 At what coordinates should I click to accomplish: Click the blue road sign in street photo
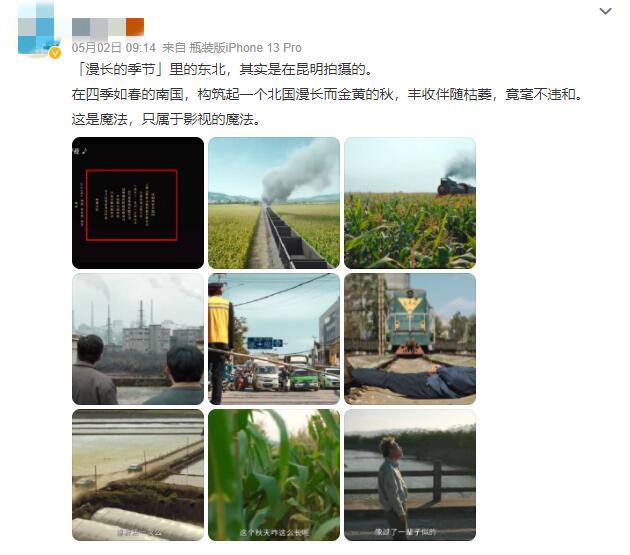[264, 343]
